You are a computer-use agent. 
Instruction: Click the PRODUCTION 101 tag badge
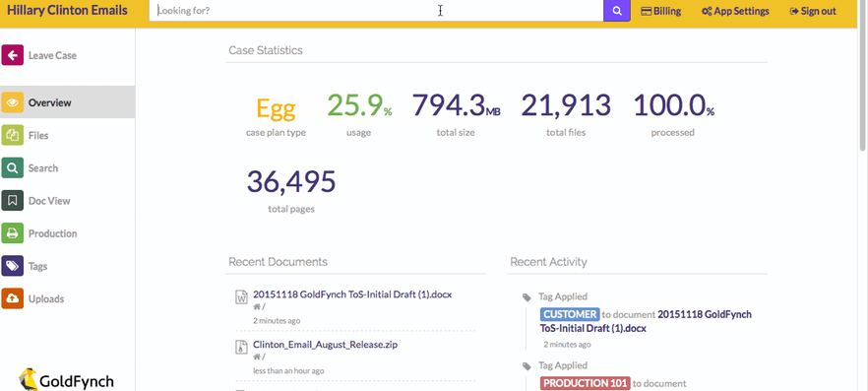586,383
